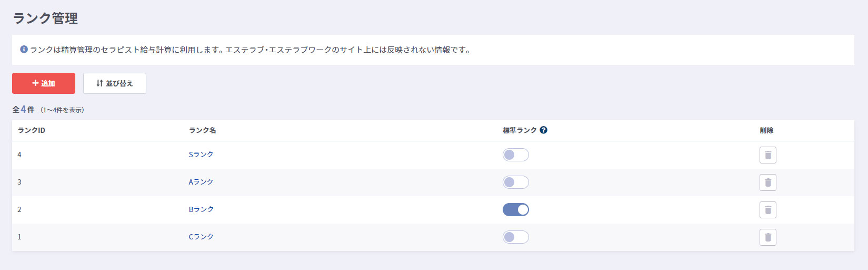Remove Cランク using its trash icon

pos(767,237)
